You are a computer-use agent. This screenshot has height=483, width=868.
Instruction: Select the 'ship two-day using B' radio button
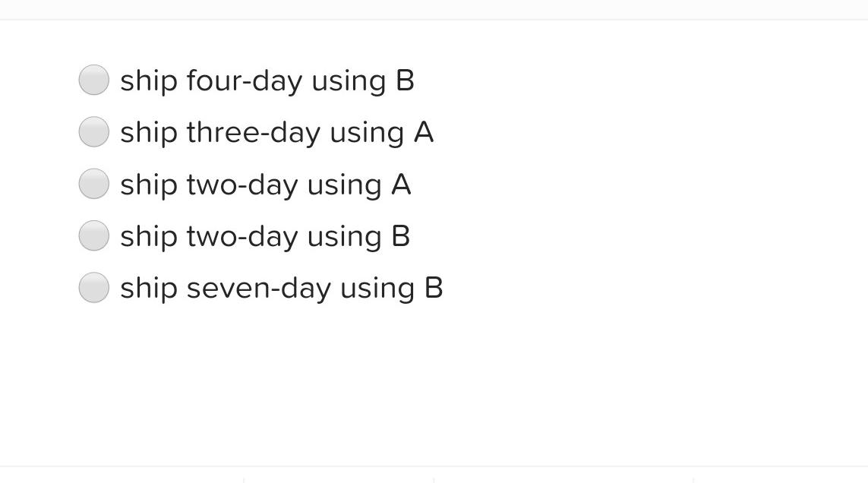coord(93,235)
